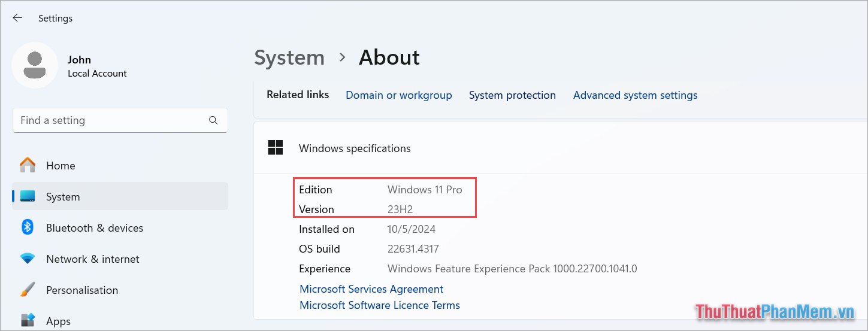Open Advanced system settings link

click(x=636, y=95)
